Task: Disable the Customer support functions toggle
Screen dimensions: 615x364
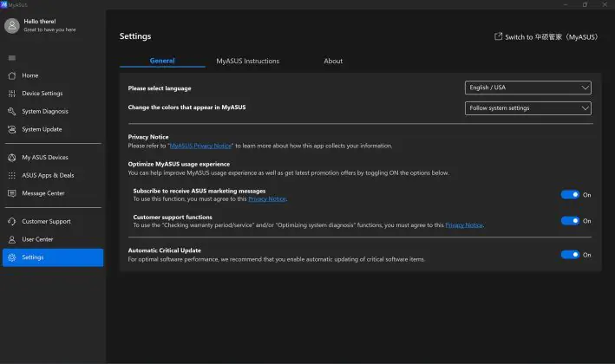Action: coord(570,221)
